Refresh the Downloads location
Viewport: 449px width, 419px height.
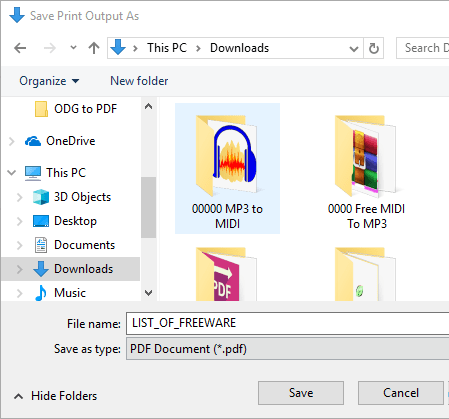point(374,48)
